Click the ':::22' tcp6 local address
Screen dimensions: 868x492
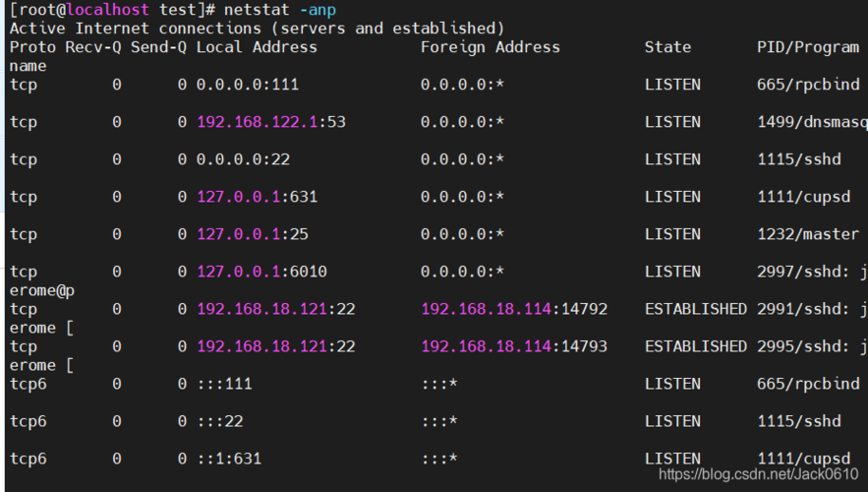point(220,421)
